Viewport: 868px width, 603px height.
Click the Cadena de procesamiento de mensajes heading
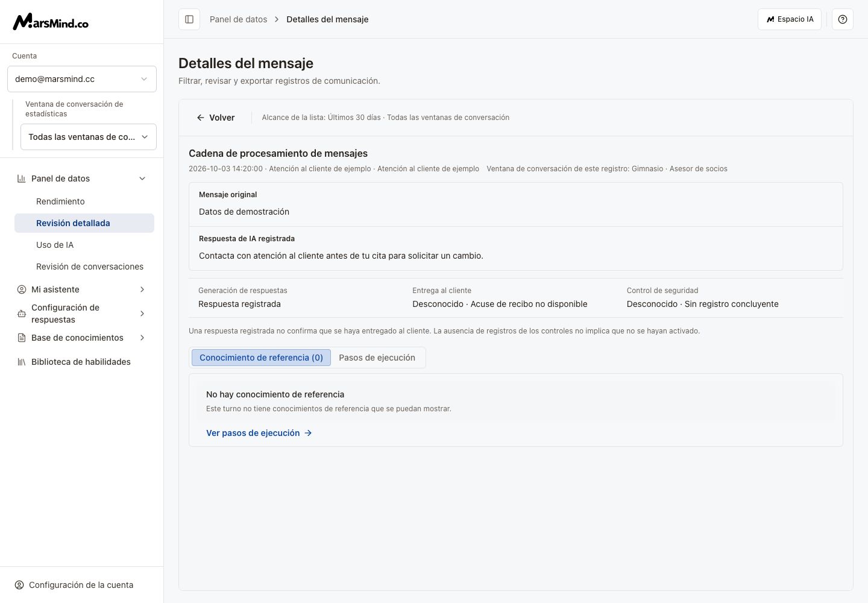(278, 153)
